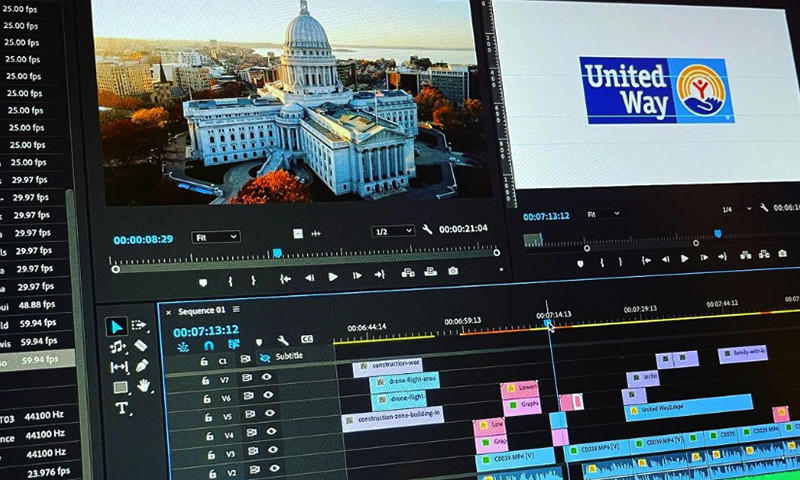Hide track V7 output eye
The image size is (800, 480).
pos(266,376)
